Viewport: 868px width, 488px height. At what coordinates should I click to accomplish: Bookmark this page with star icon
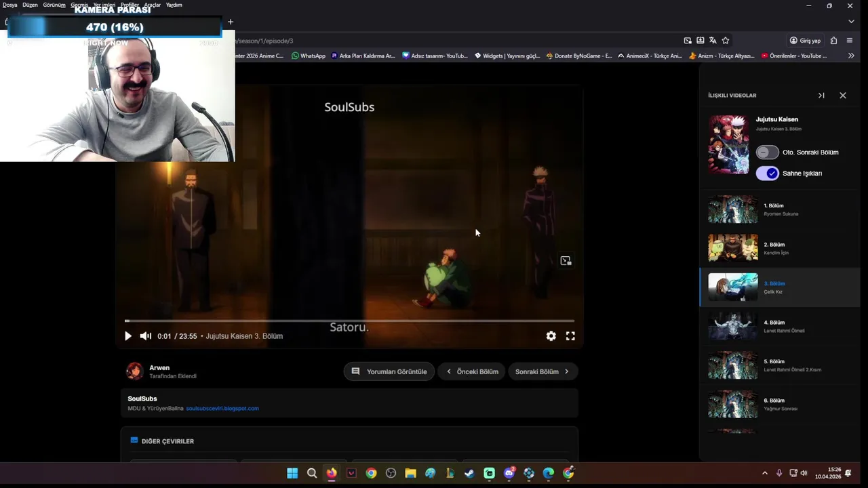[726, 41]
